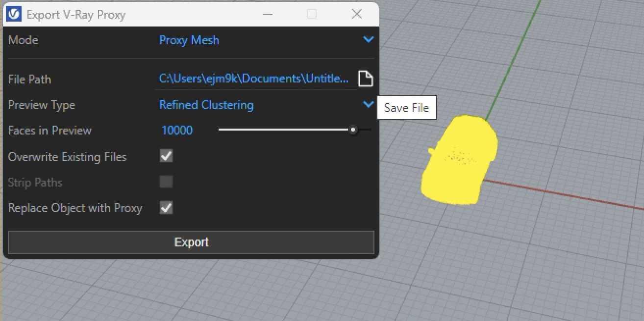Screen dimensions: 644x321
Task: Click the Strip Paths checkbox
Action: coord(166,182)
